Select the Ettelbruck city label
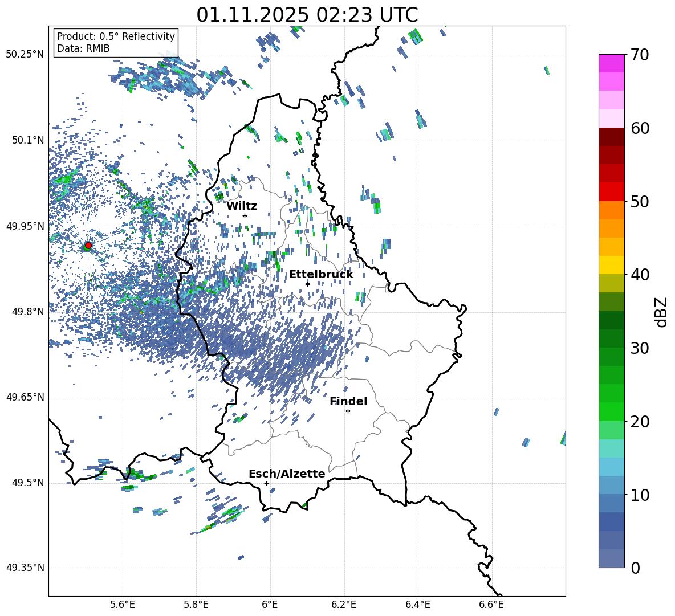This screenshot has height=616, width=675. point(320,274)
